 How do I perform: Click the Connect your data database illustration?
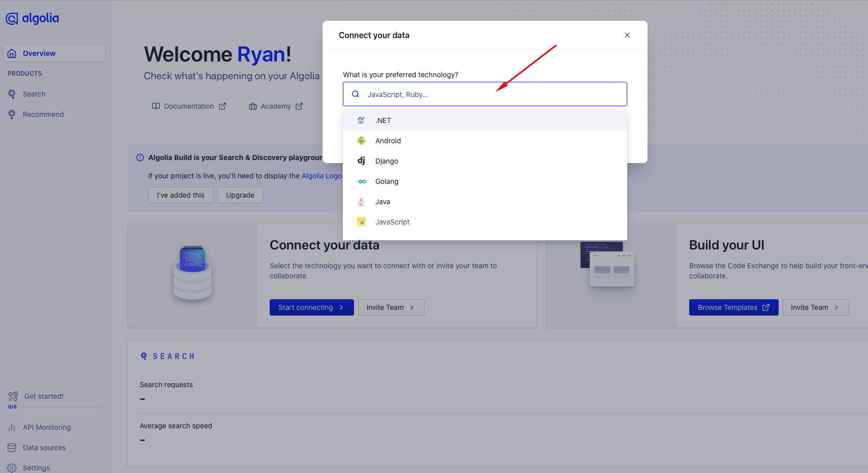192,273
